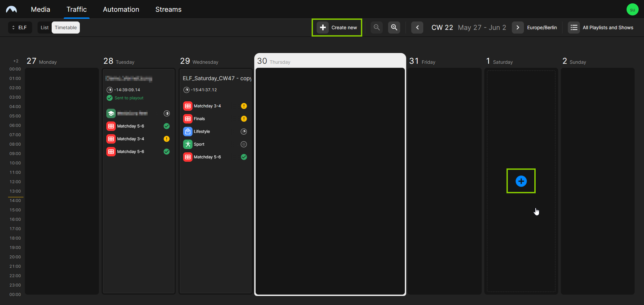644x305 pixels.
Task: Go to previous week with left chevron
Action: [417, 28]
